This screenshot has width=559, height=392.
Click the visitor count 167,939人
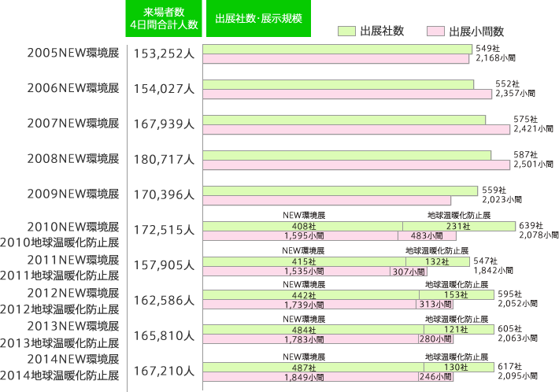[x=164, y=124]
